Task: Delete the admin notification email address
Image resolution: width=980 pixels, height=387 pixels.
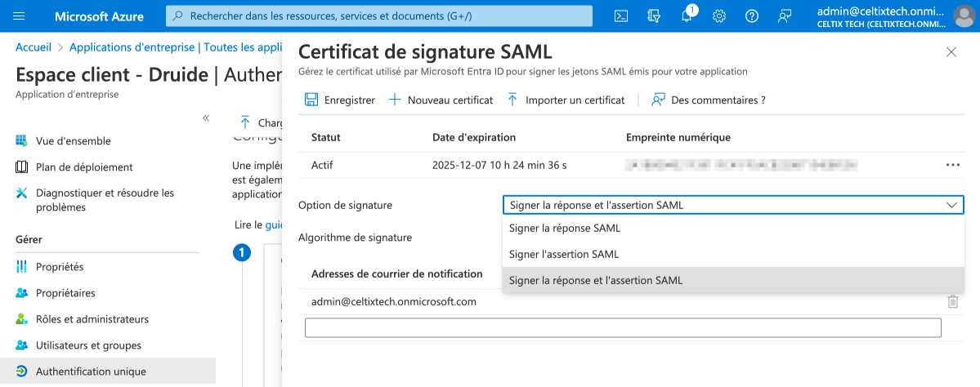Action: tap(952, 302)
